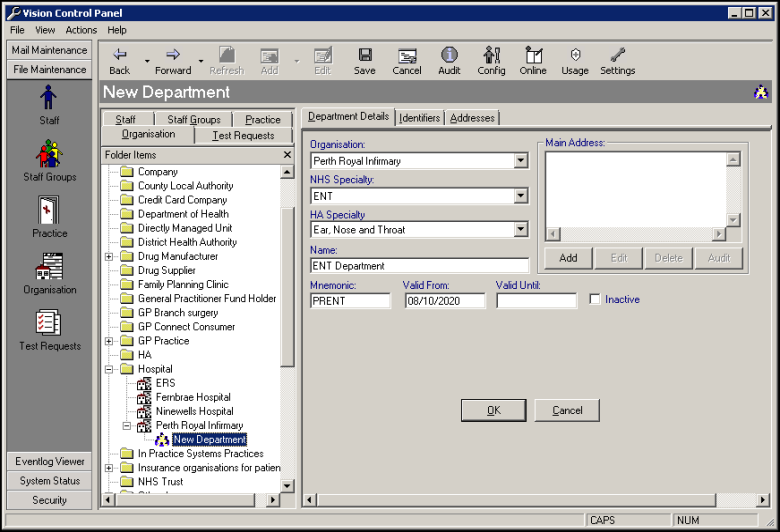Expand the Drug Manufacturer folder
Image resolution: width=780 pixels, height=532 pixels.
click(109, 257)
